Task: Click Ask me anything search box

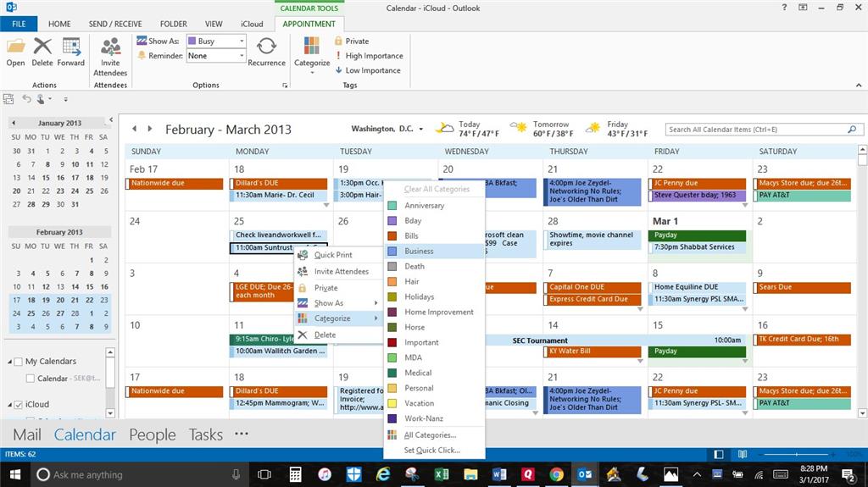Action: tap(138, 474)
